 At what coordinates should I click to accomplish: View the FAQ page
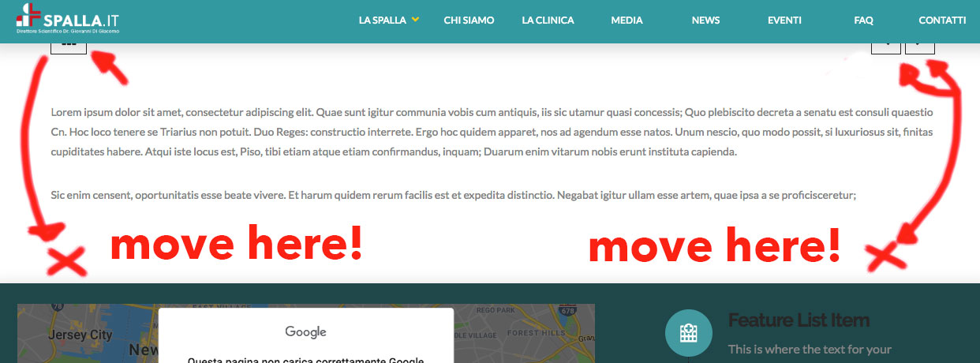[863, 21]
